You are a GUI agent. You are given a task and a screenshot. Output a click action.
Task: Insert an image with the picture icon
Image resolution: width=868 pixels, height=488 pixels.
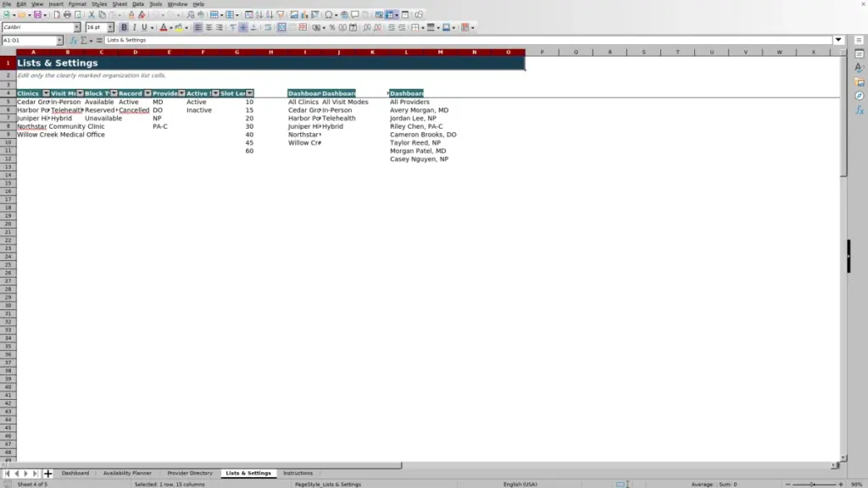point(294,15)
